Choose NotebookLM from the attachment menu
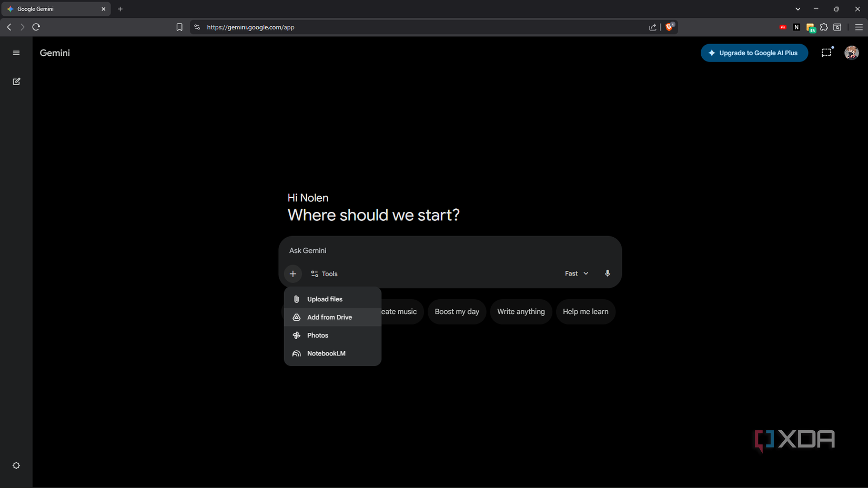Screen dimensions: 868x488 (326, 353)
